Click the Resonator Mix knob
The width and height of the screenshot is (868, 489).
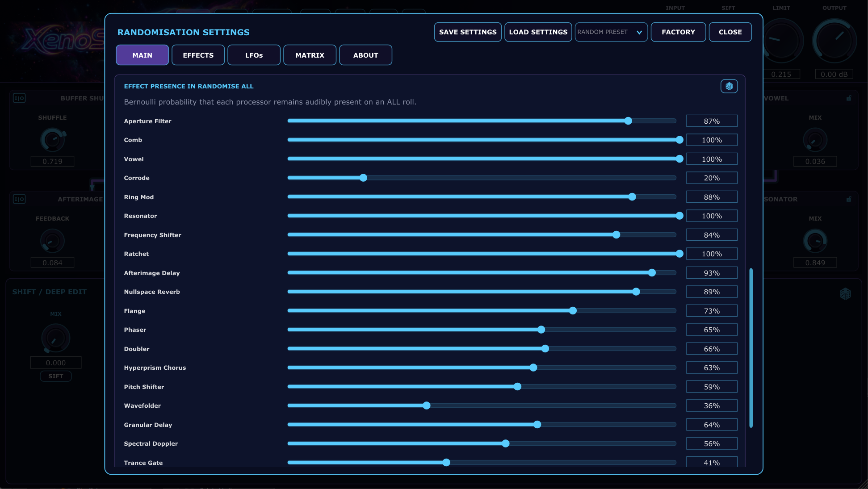[x=815, y=241]
